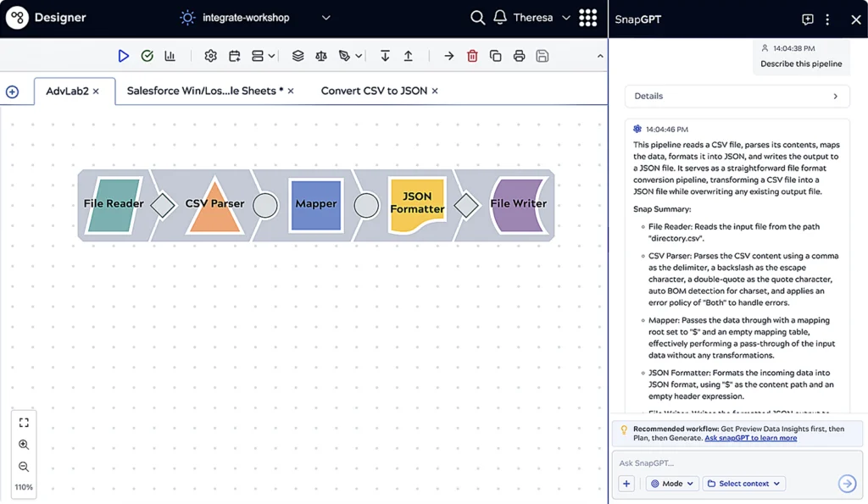
Task: Switch to Convert CSV to JSON tab
Action: tap(374, 91)
